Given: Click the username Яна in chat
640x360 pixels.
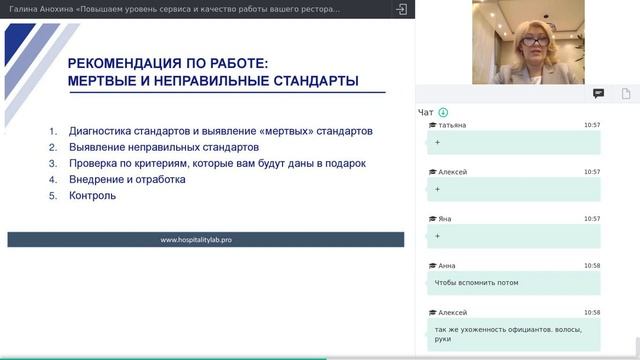Looking at the screenshot, I should [x=444, y=219].
